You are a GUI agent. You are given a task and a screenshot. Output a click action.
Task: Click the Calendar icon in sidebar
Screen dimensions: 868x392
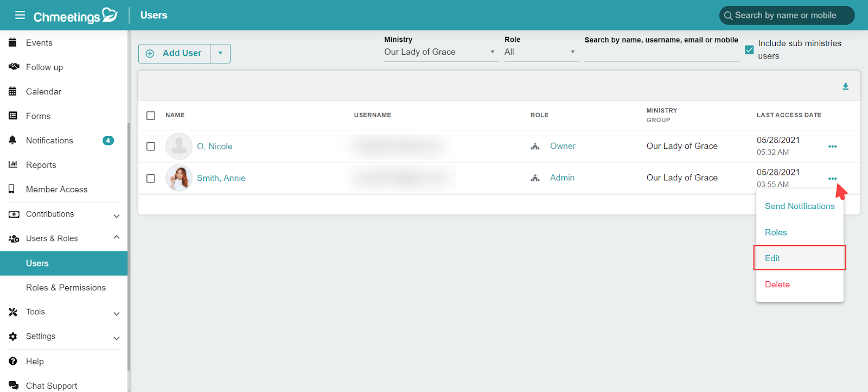[x=13, y=91]
